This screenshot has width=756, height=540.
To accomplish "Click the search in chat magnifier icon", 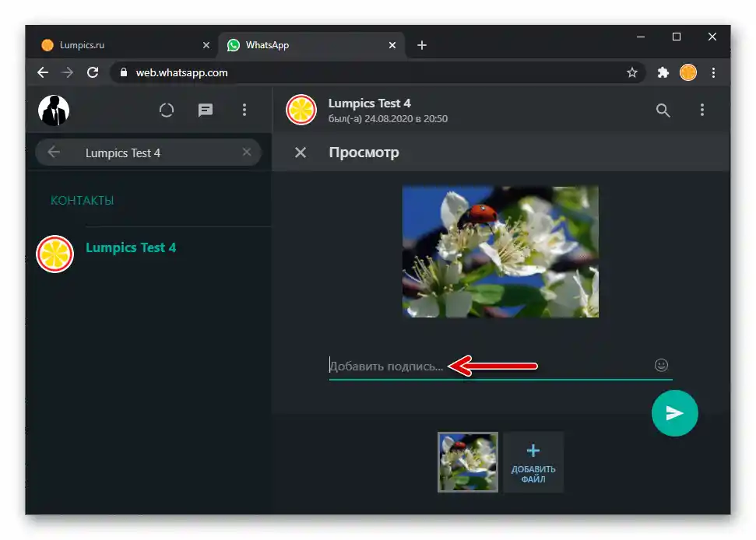I will [x=663, y=110].
